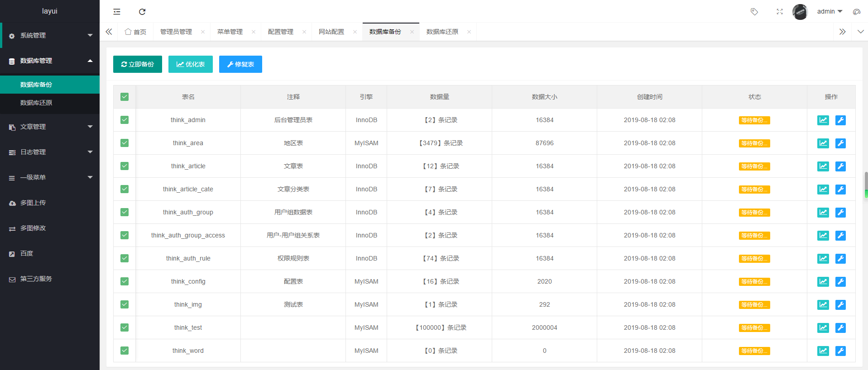The image size is (868, 370).
Task: Click the user avatar image
Action: click(x=800, y=12)
